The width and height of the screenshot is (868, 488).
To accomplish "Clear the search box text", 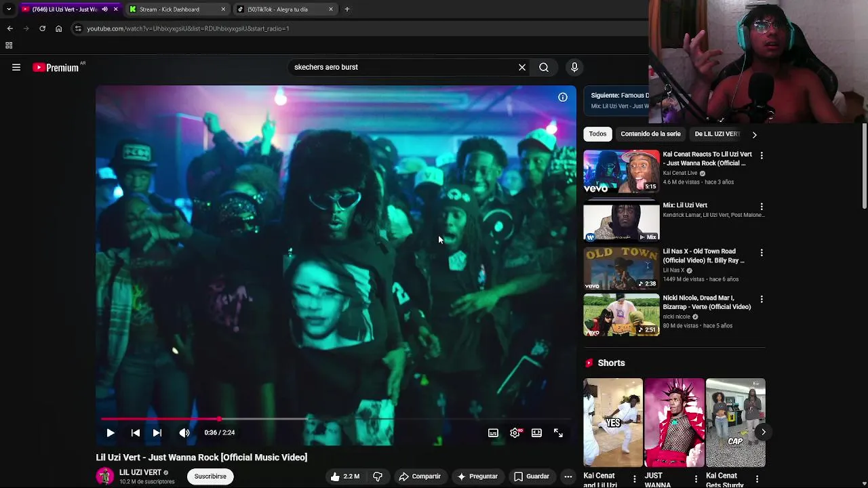I will pos(522,67).
